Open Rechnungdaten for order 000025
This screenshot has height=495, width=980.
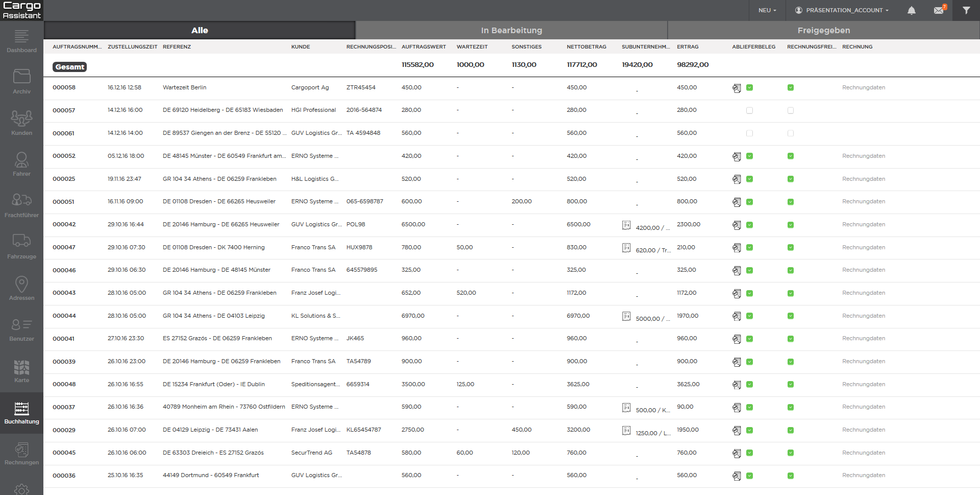[863, 179]
